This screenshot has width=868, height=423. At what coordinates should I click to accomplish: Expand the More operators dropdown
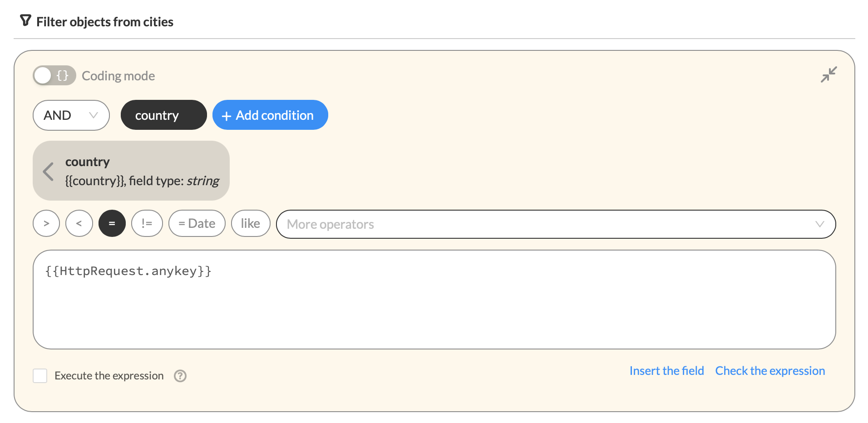click(x=556, y=224)
